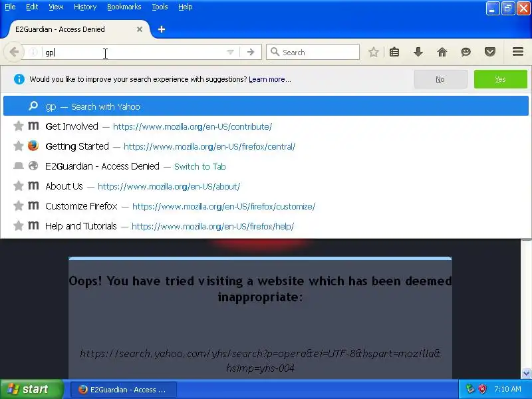532x399 pixels.
Task: Bookmark this page with the star icon
Action: (x=374, y=53)
